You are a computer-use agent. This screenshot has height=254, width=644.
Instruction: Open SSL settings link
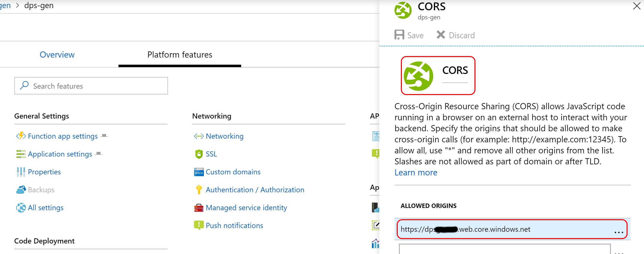[211, 154]
